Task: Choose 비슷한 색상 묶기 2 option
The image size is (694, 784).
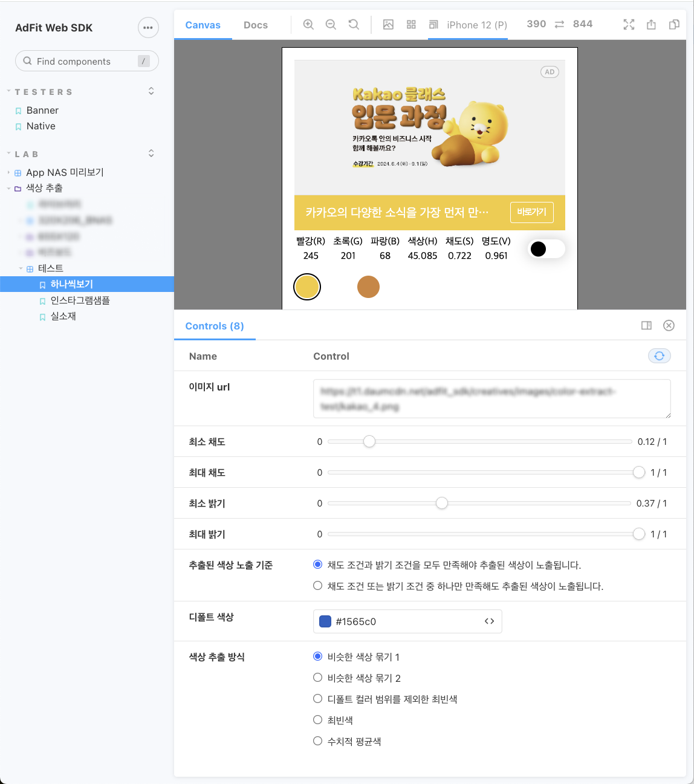Action: pos(317,678)
